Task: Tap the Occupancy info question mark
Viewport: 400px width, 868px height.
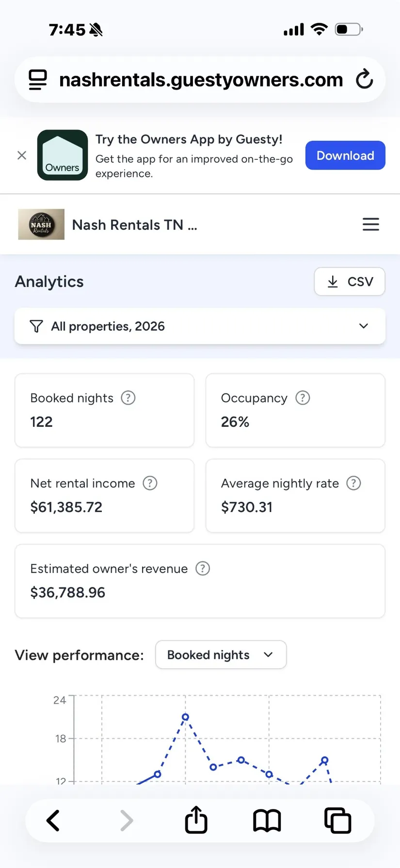Action: (303, 398)
